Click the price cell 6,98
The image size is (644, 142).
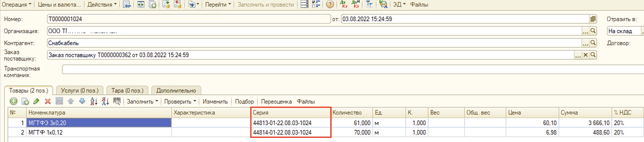coord(532,132)
